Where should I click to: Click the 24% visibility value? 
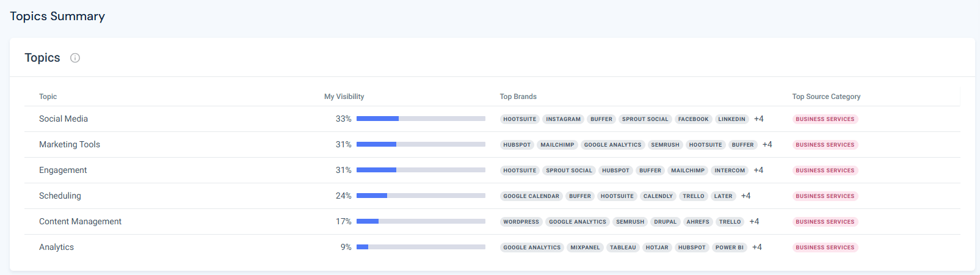pos(343,196)
